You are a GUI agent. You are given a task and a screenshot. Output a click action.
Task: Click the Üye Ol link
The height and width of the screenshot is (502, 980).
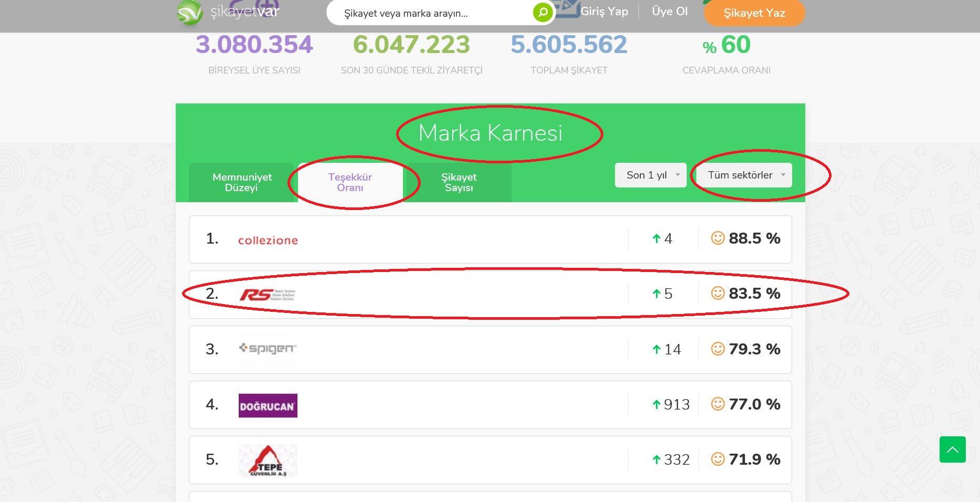[669, 12]
